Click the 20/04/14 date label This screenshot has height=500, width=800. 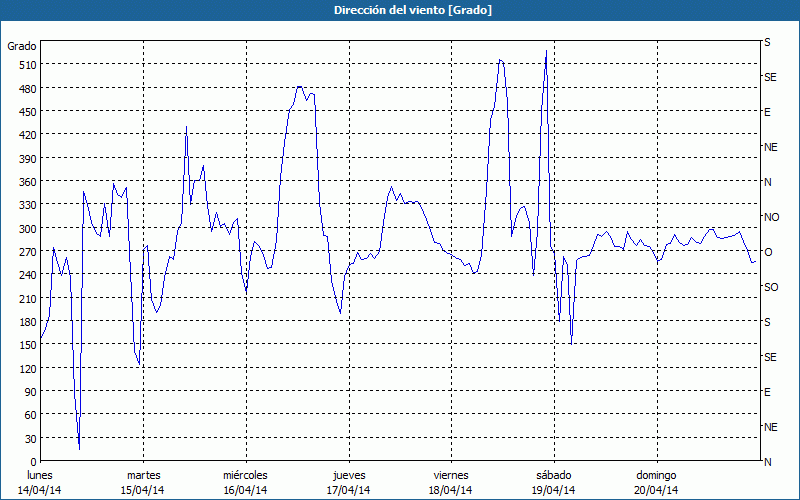(x=656, y=490)
